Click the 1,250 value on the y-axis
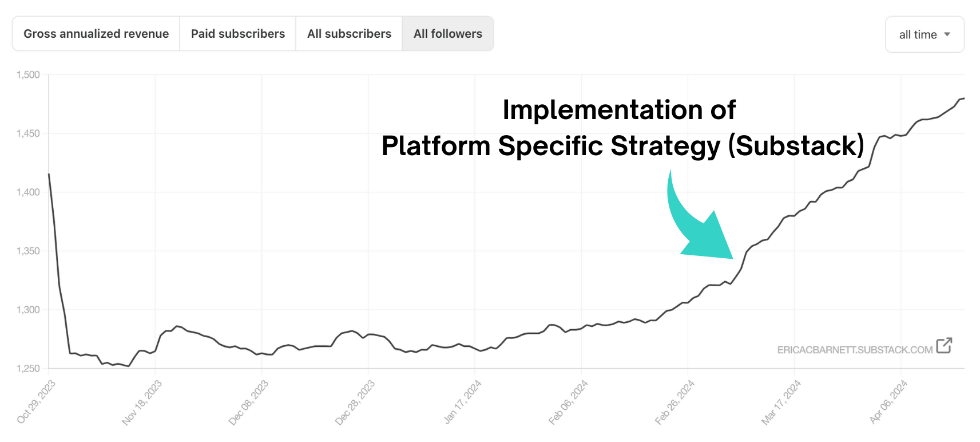 tap(27, 369)
